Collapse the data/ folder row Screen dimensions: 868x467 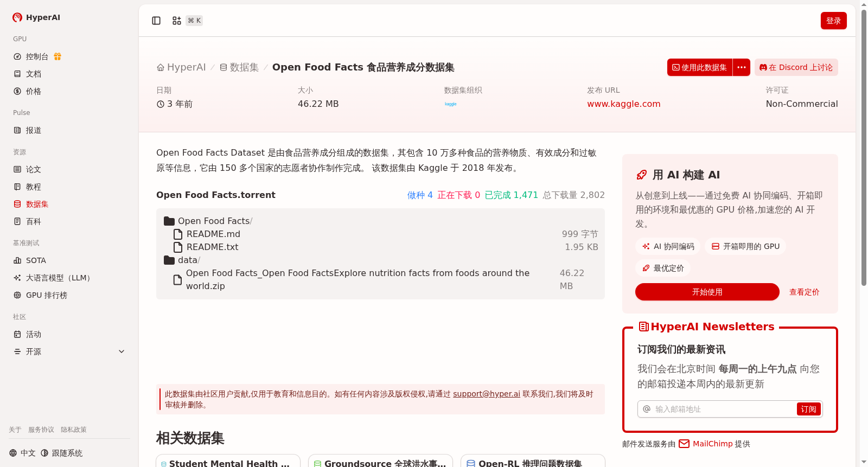coord(380,260)
